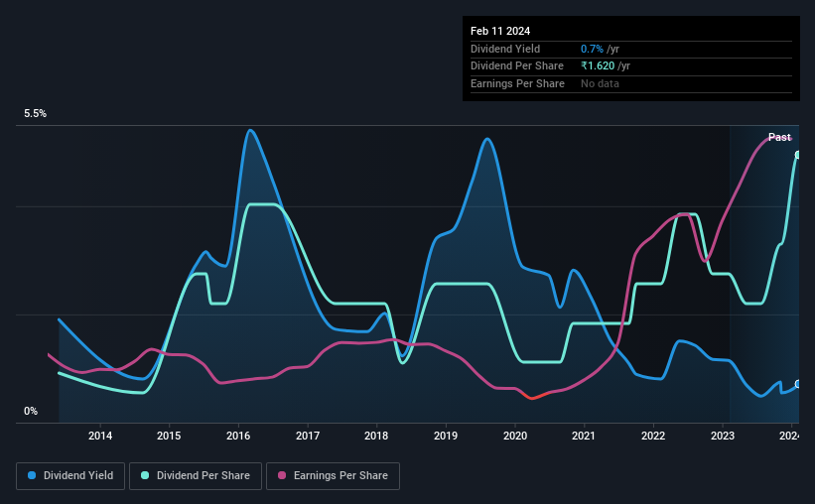The width and height of the screenshot is (815, 504).
Task: Toggle the Dividend Yield legend button
Action: pyautogui.click(x=70, y=476)
